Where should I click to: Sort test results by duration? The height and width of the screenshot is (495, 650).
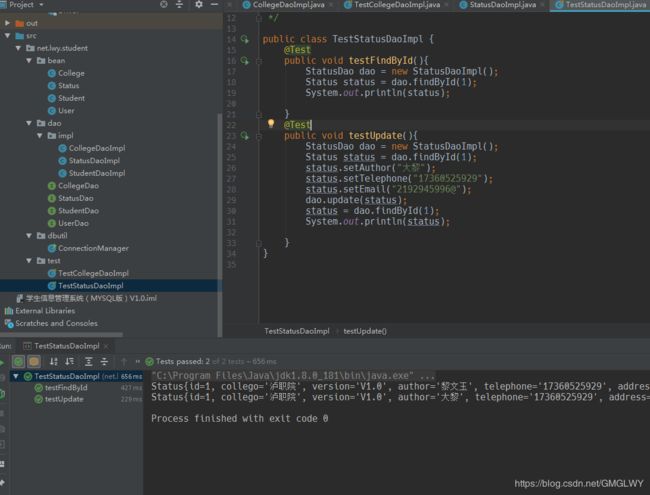pyautogui.click(x=70, y=362)
